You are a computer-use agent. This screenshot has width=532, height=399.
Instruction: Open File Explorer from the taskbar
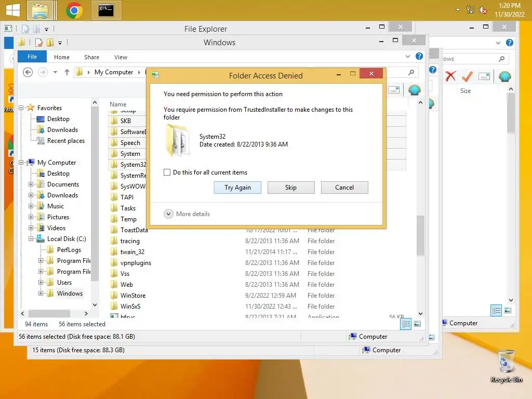41,10
